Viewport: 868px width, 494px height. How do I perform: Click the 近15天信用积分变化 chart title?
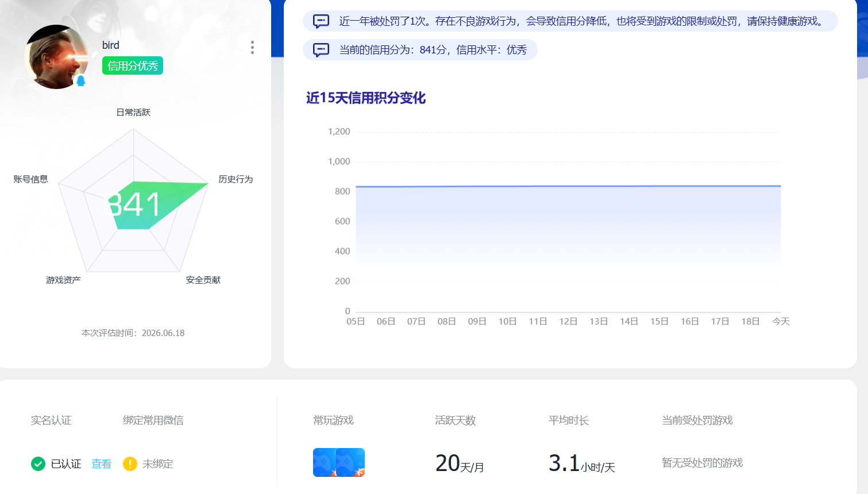tap(366, 98)
